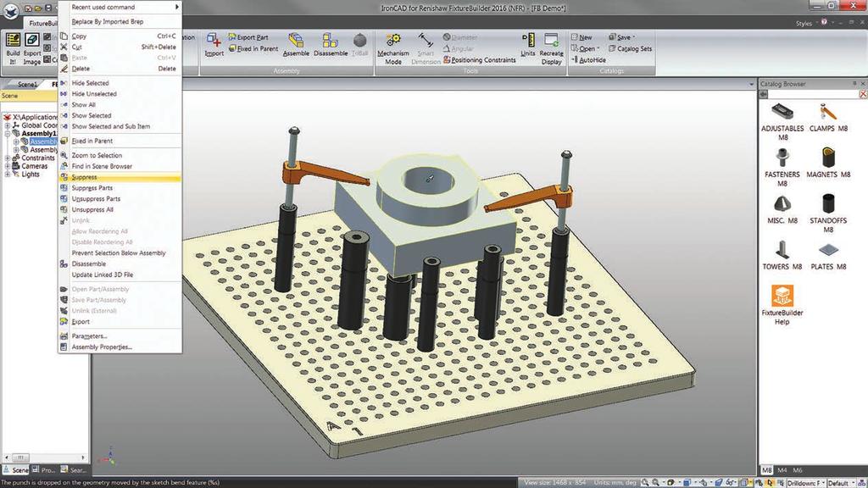Open the FixtureBuilder Help icon
This screenshot has height=488, width=868.
[782, 305]
